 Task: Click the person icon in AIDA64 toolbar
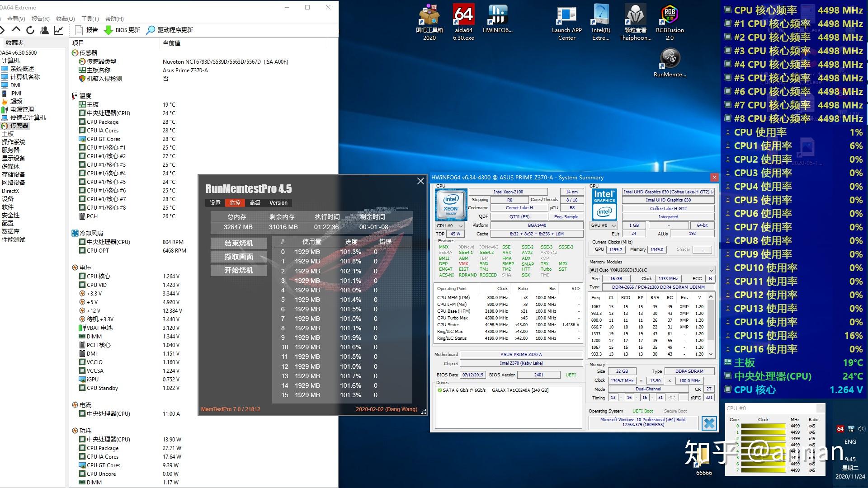(x=44, y=30)
